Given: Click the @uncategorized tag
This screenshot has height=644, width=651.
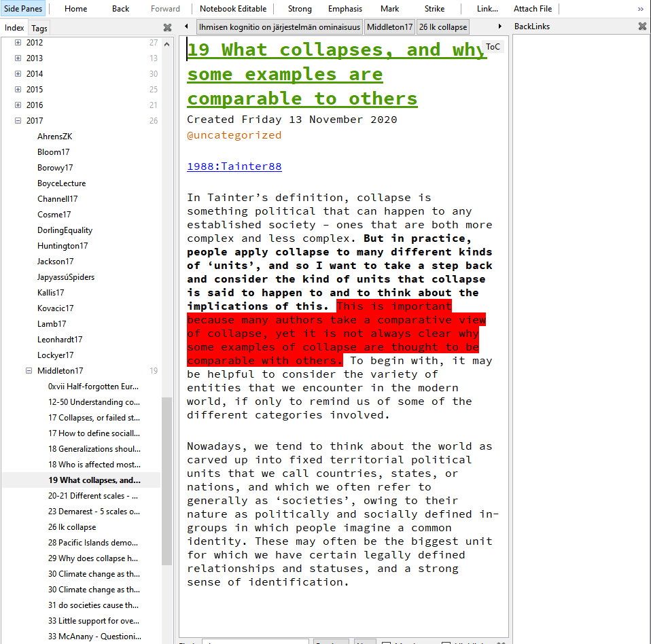Looking at the screenshot, I should [x=234, y=135].
